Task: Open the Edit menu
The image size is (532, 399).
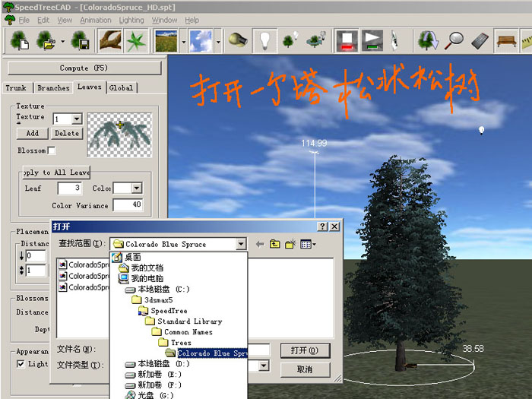Action: pos(43,20)
